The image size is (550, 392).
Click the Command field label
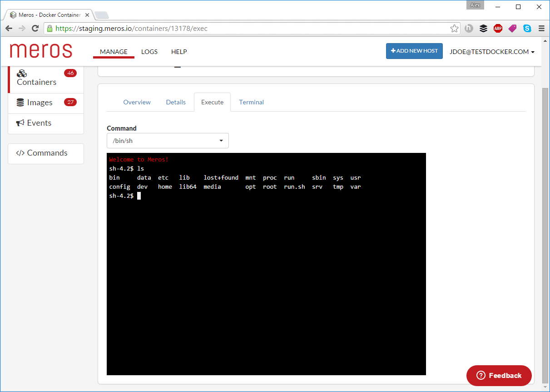click(122, 128)
